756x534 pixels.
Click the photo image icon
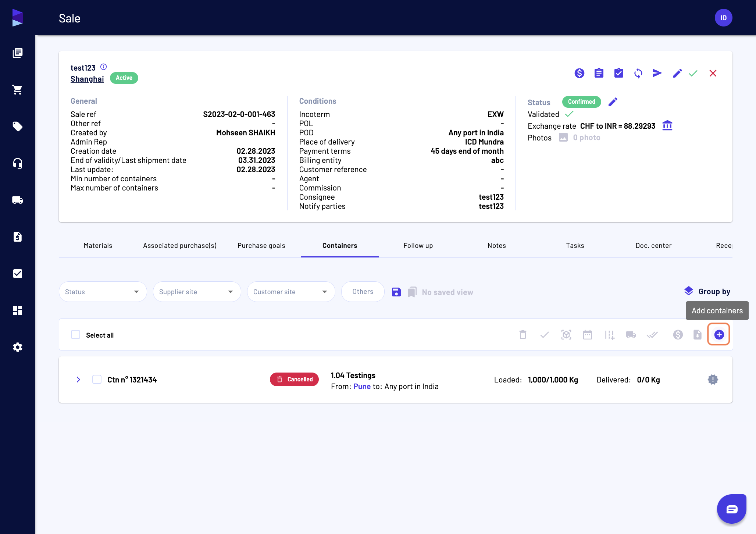[x=563, y=138]
